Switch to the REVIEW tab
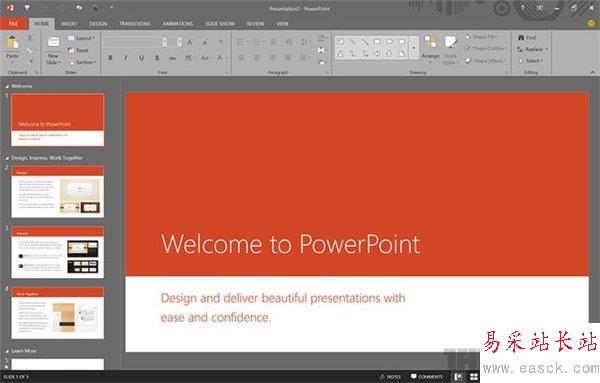 point(255,24)
